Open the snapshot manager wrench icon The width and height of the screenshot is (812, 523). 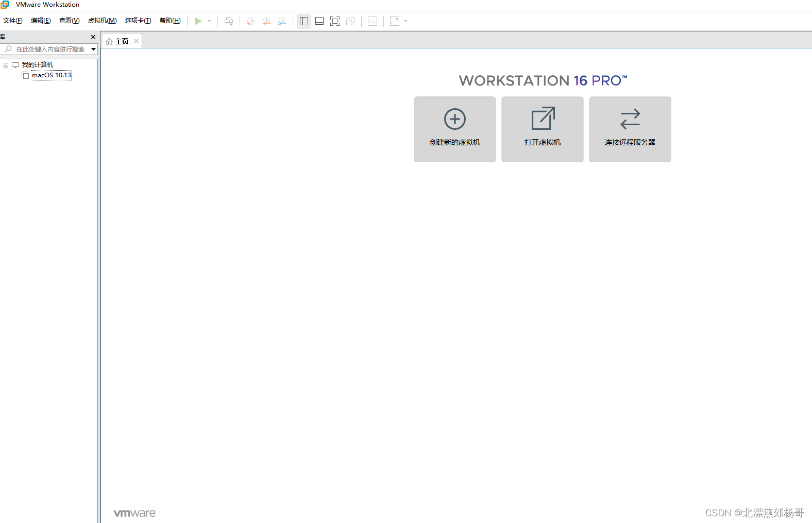pos(282,21)
